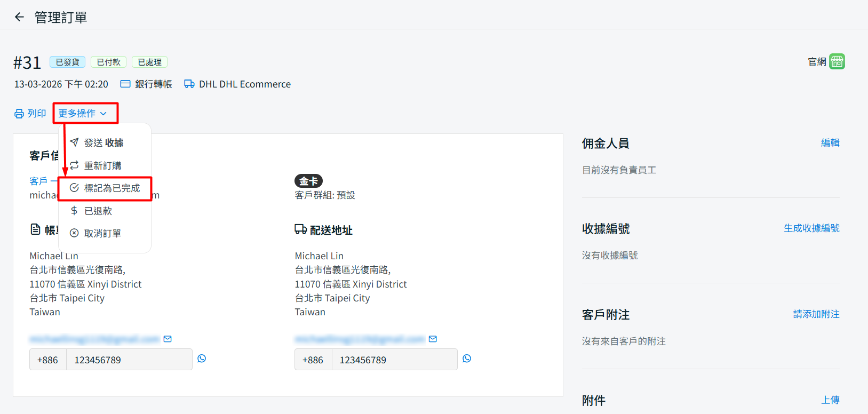Open the 更多操作 dropdown
This screenshot has height=414, width=868.
click(x=83, y=114)
